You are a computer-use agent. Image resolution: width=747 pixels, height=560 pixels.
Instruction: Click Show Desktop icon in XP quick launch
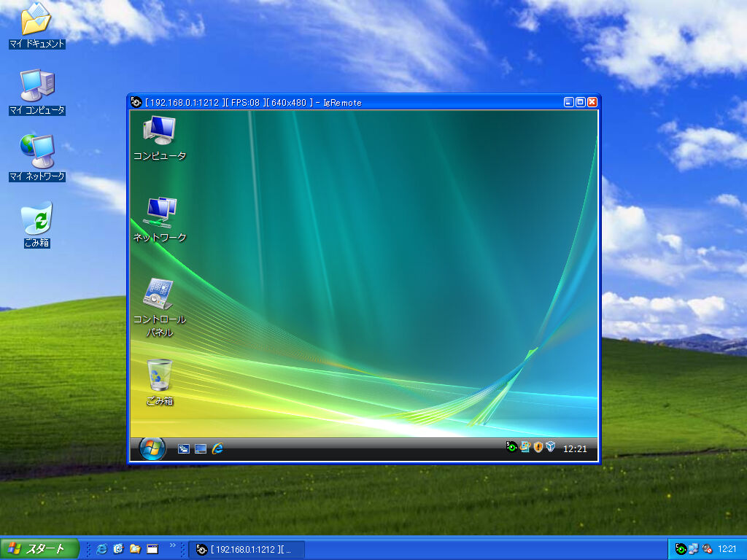click(x=152, y=549)
